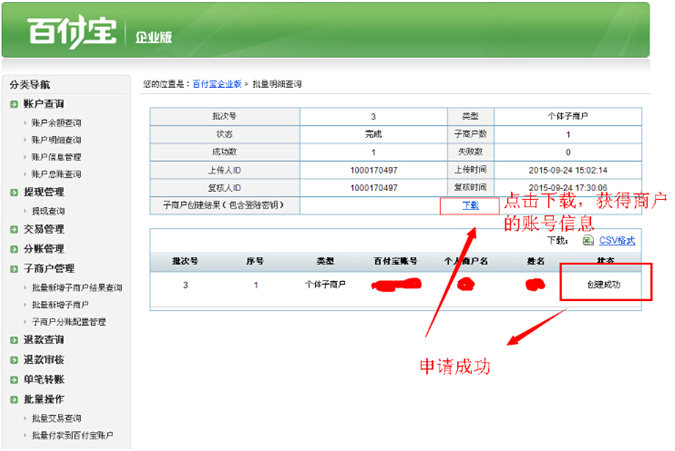Click the green icon beside 提现管理
675x451 pixels.
coord(14,192)
